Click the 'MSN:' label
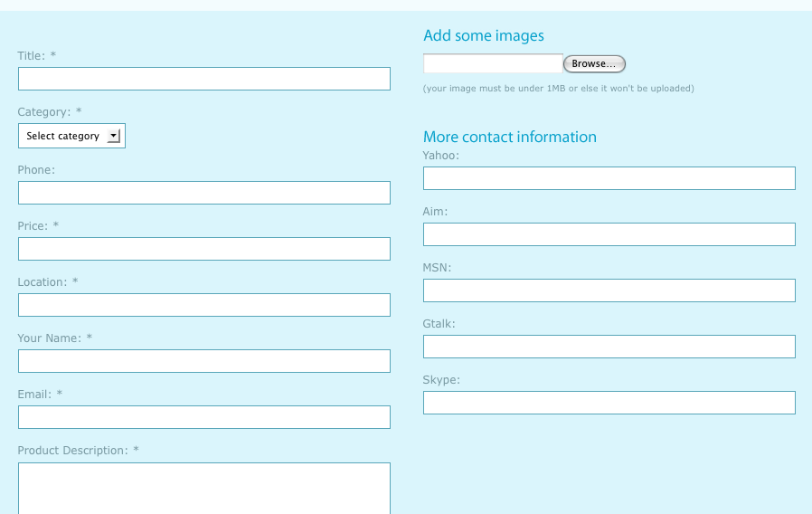This screenshot has height=514, width=812. (x=437, y=267)
